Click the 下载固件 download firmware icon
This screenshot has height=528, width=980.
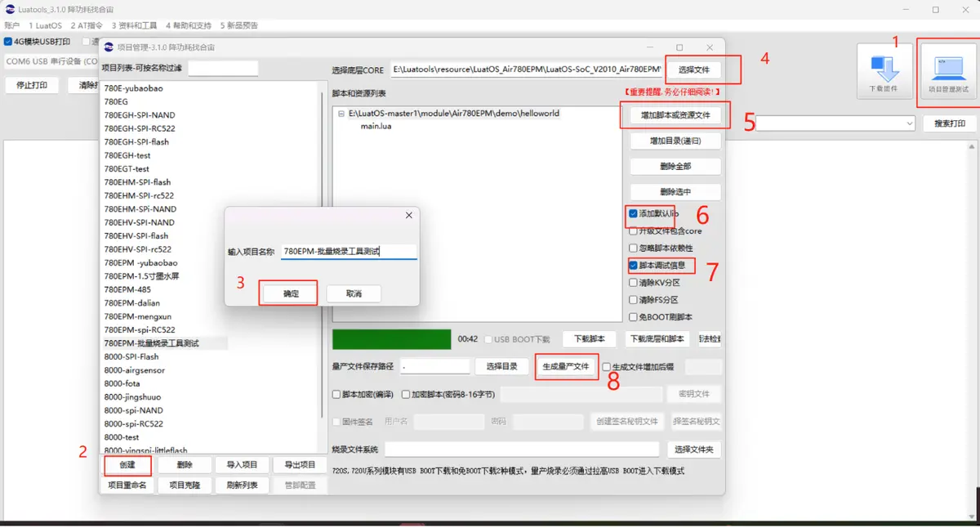click(884, 72)
